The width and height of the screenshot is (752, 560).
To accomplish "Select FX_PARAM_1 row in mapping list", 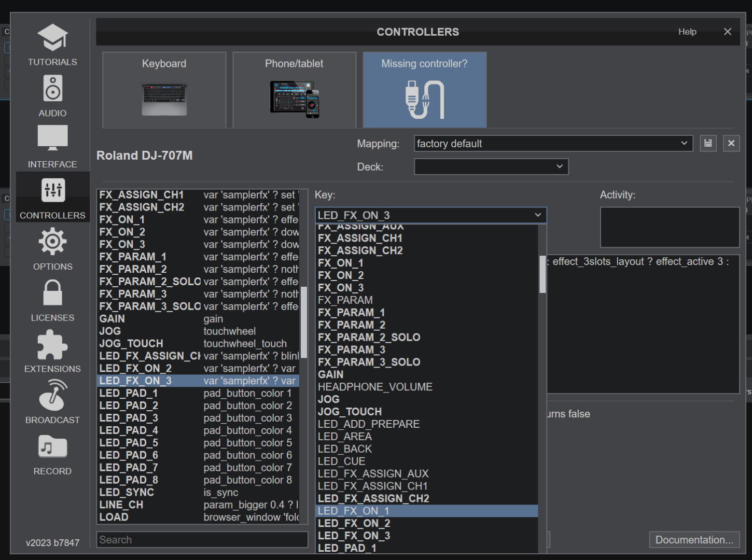I will (x=199, y=257).
